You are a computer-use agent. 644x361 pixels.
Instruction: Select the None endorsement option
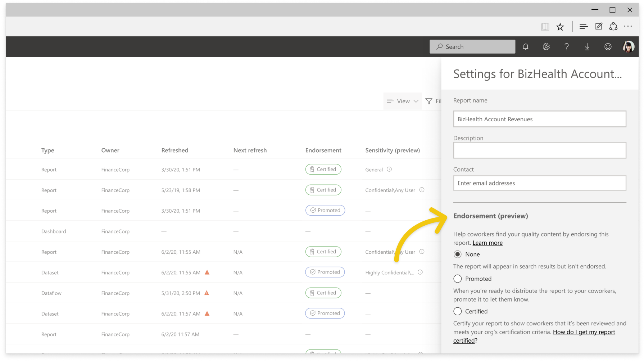click(x=457, y=254)
